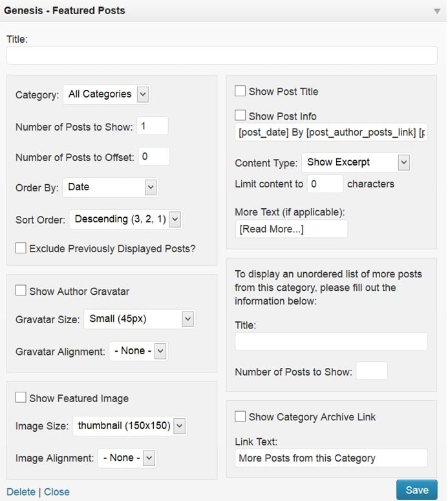Click the More Text field with Read More
Image resolution: width=448 pixels, height=501 pixels.
coord(292,229)
